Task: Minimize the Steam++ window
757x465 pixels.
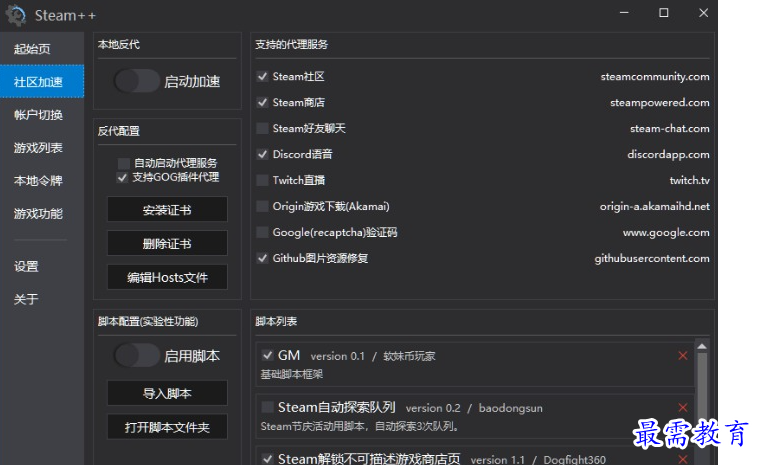Action: [x=624, y=13]
